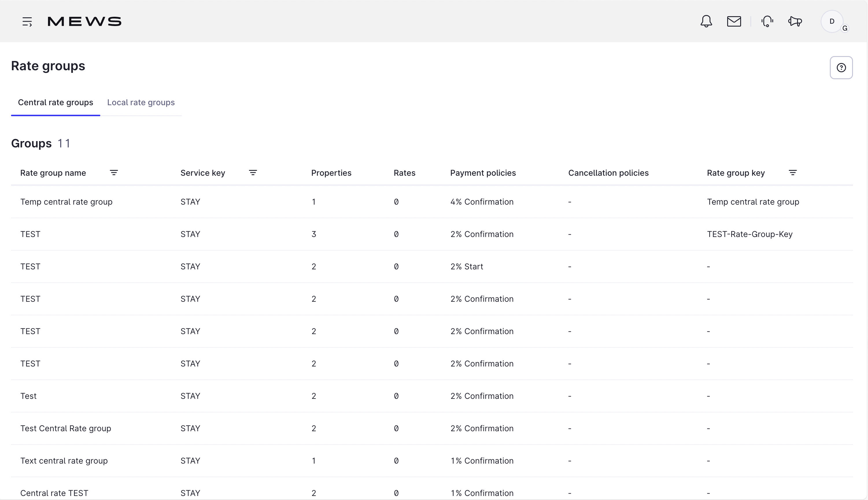Open the Text central rate group row

pyautogui.click(x=432, y=460)
